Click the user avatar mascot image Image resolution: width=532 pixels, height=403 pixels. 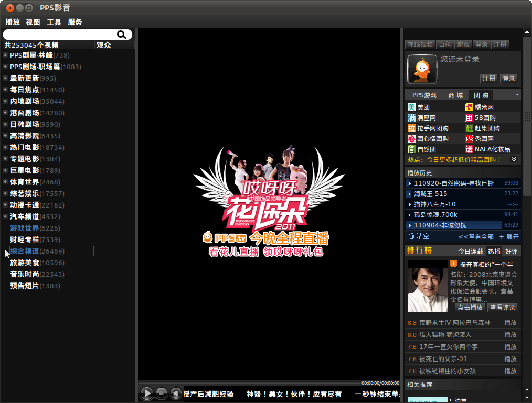click(422, 69)
